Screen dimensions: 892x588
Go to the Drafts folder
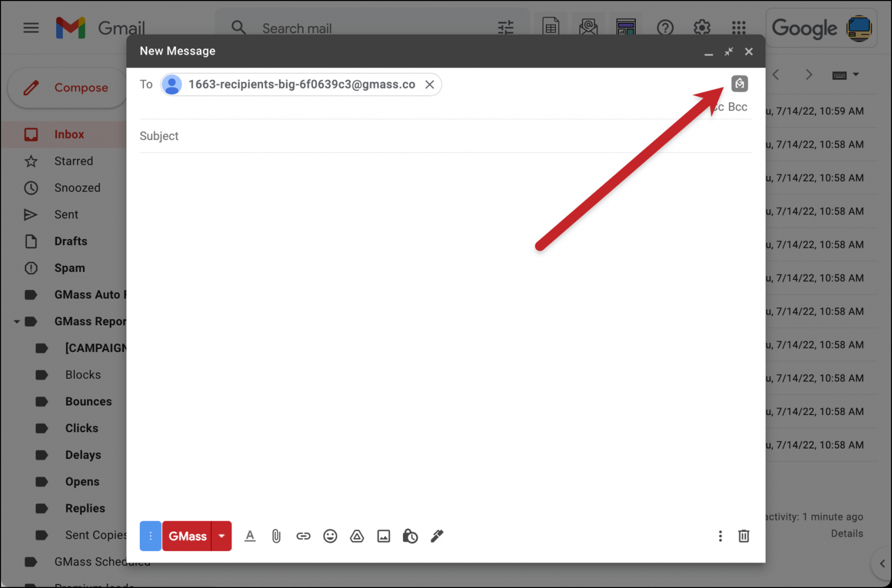[x=70, y=241]
